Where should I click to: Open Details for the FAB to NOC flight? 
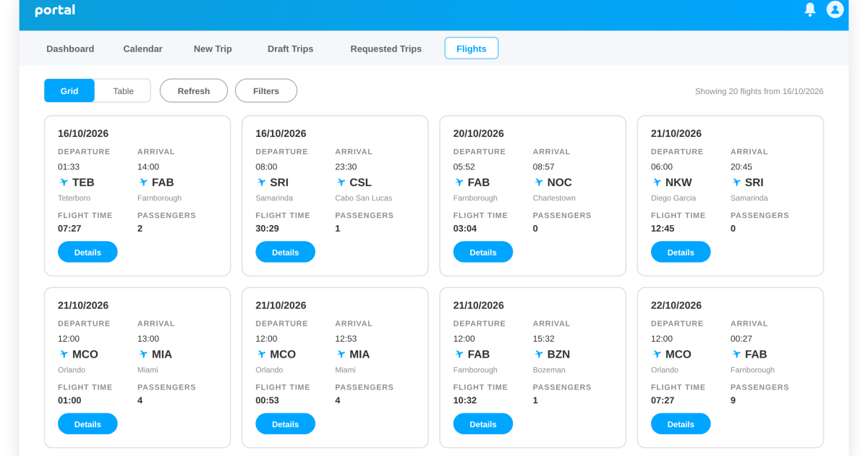pos(482,252)
